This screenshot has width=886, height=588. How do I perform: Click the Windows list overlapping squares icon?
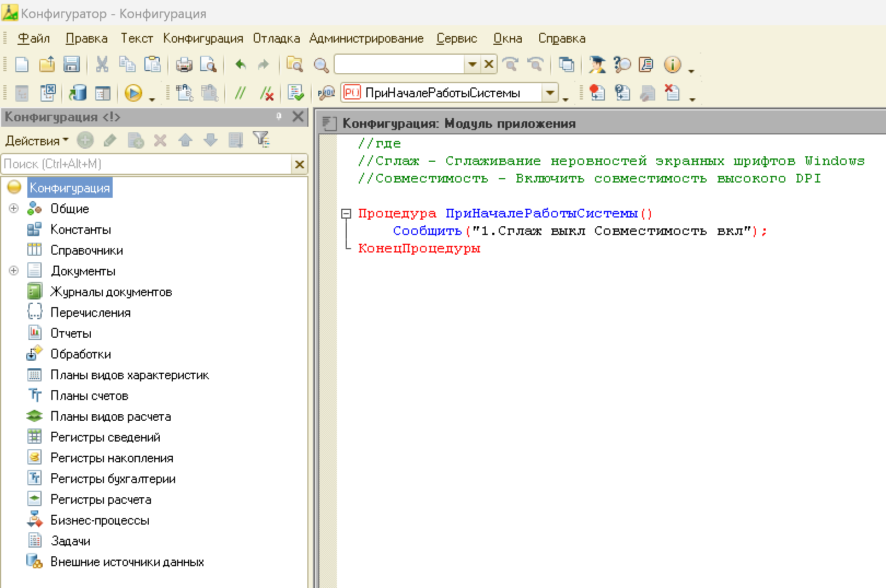(567, 64)
